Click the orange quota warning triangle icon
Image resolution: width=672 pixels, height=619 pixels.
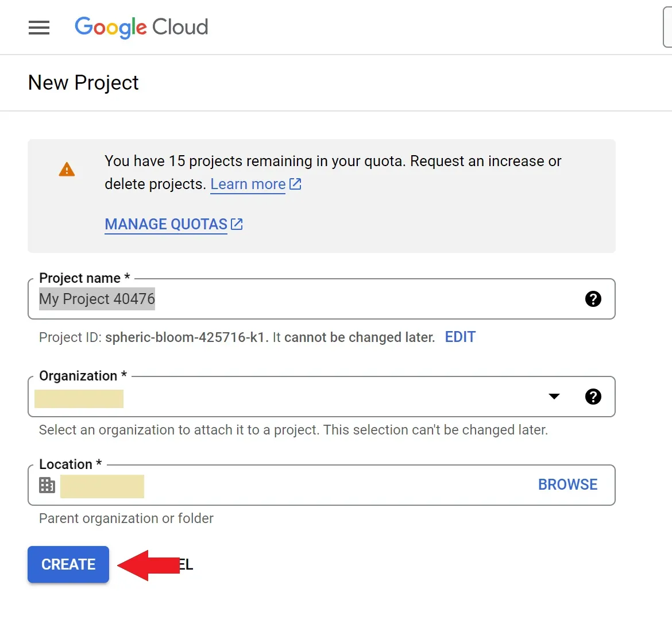(67, 170)
